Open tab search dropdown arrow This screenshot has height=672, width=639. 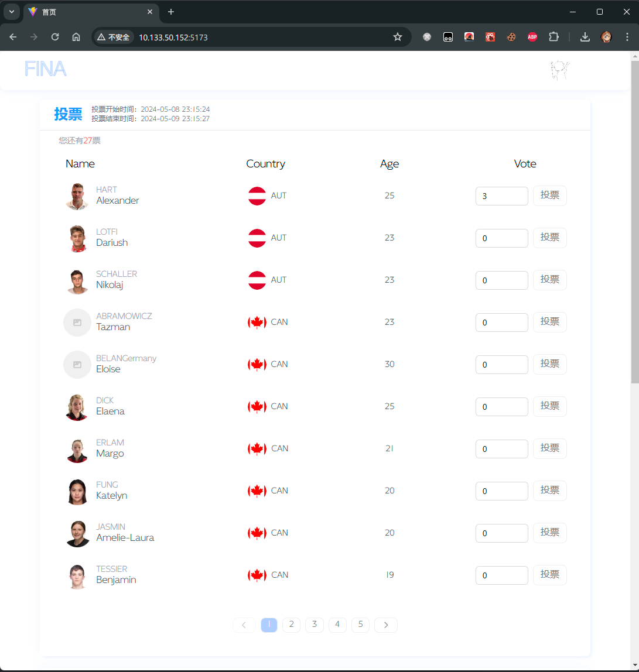click(x=12, y=12)
